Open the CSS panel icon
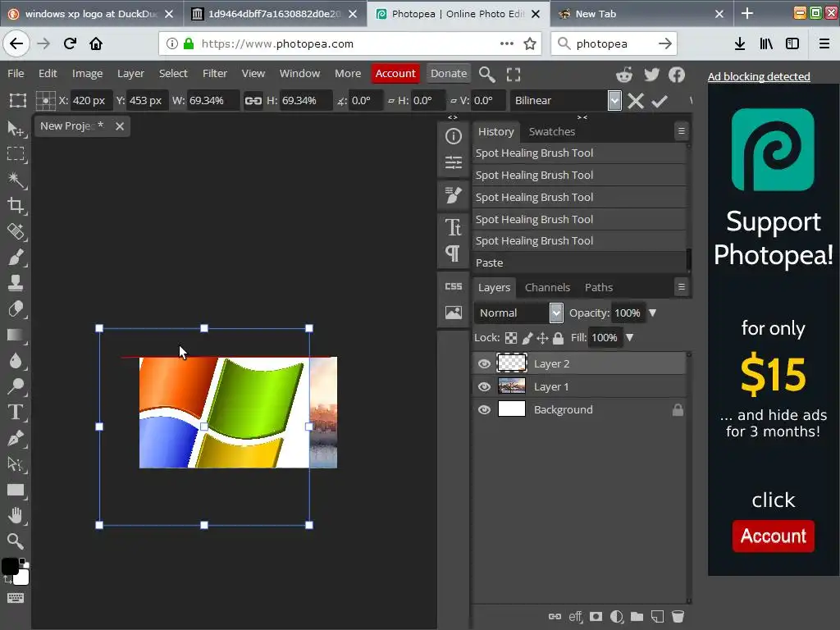The image size is (840, 630). pyautogui.click(x=453, y=286)
